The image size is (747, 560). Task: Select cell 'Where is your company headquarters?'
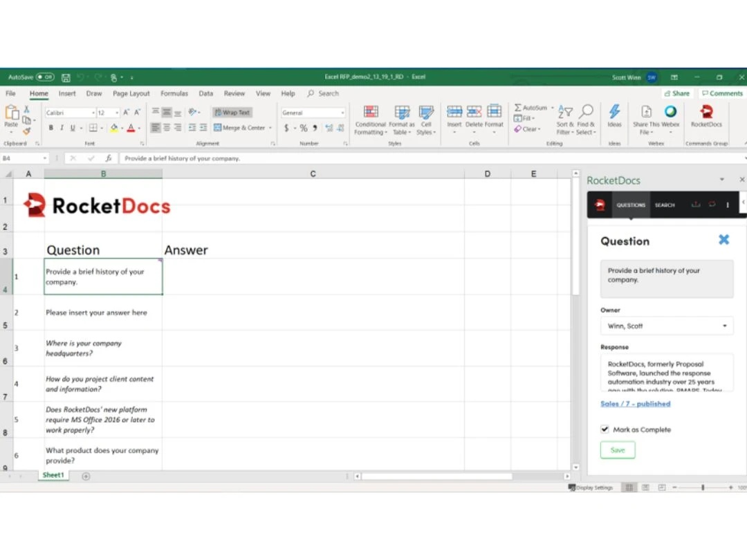tap(103, 348)
